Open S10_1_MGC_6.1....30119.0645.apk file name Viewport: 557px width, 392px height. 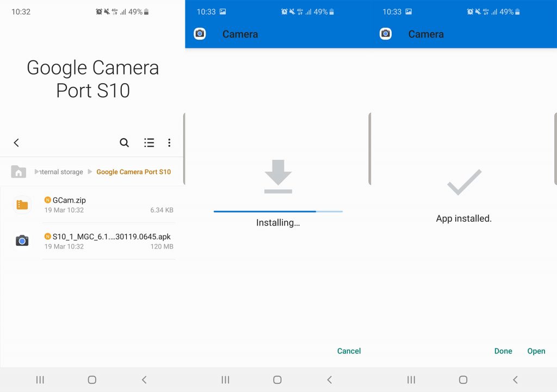tap(112, 237)
